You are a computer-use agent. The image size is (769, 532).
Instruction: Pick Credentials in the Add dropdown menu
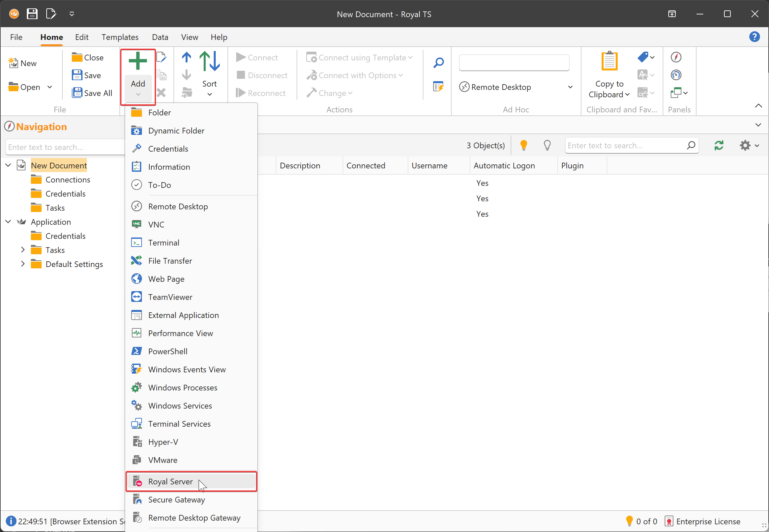click(x=192, y=149)
